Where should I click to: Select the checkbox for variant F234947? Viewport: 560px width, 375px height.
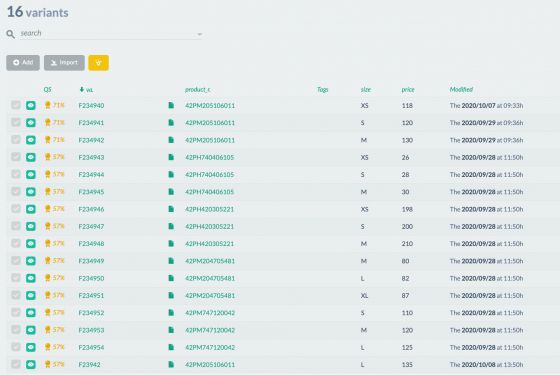tap(16, 226)
